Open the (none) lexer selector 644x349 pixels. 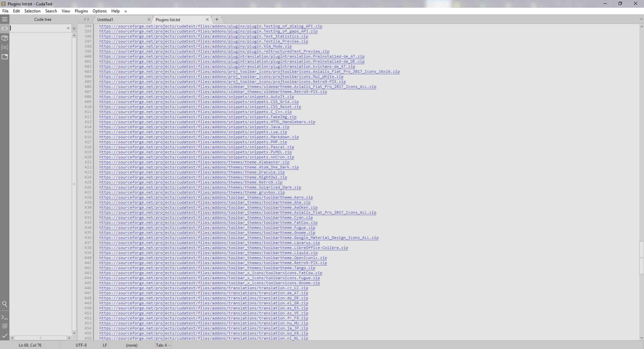pos(131,345)
